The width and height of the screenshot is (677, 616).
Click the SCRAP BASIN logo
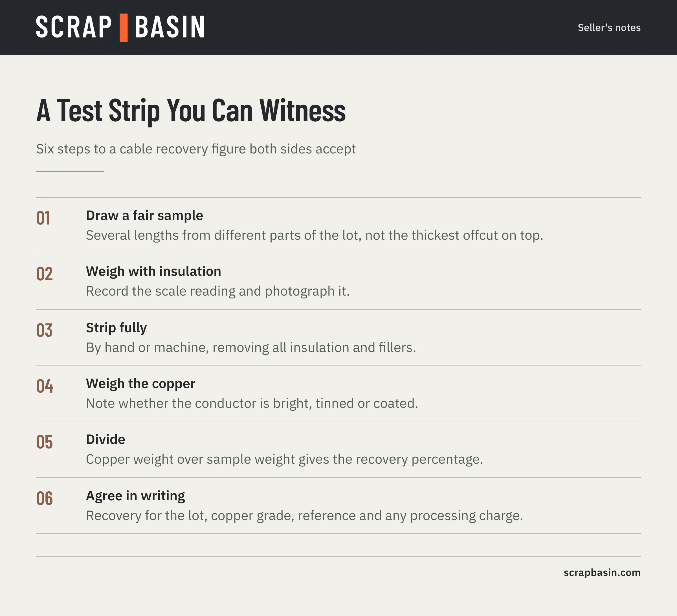(120, 28)
